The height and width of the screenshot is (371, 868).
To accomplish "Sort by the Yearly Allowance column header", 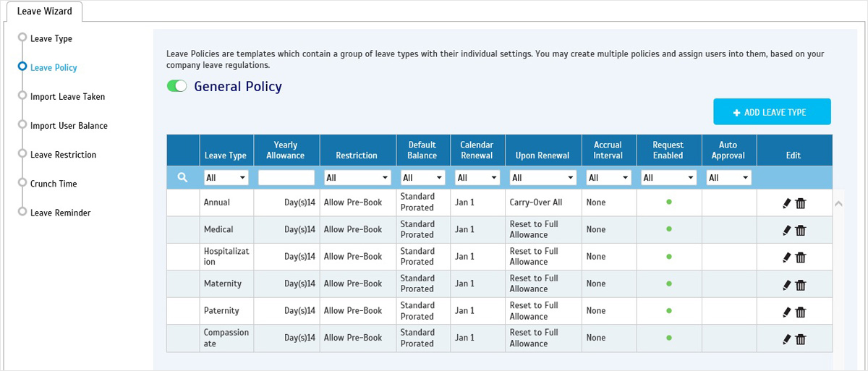I will coord(286,150).
